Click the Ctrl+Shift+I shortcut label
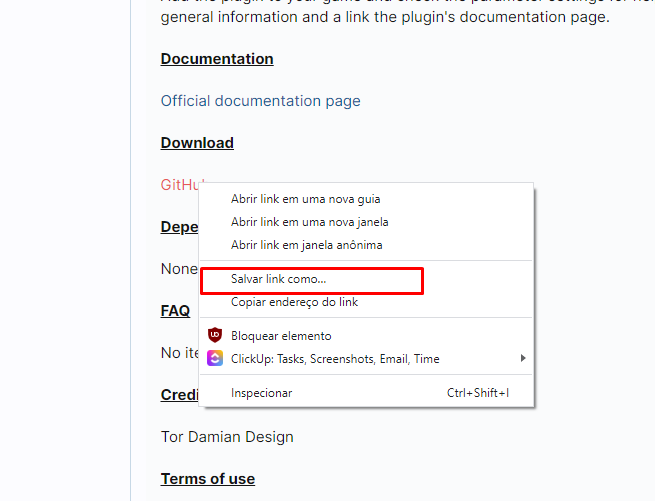The width and height of the screenshot is (655, 501). tap(478, 393)
